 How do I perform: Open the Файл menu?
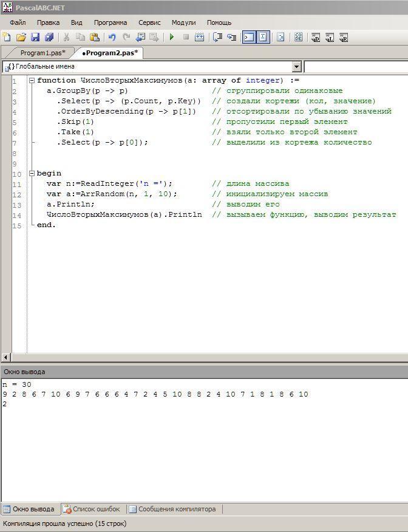(x=18, y=22)
